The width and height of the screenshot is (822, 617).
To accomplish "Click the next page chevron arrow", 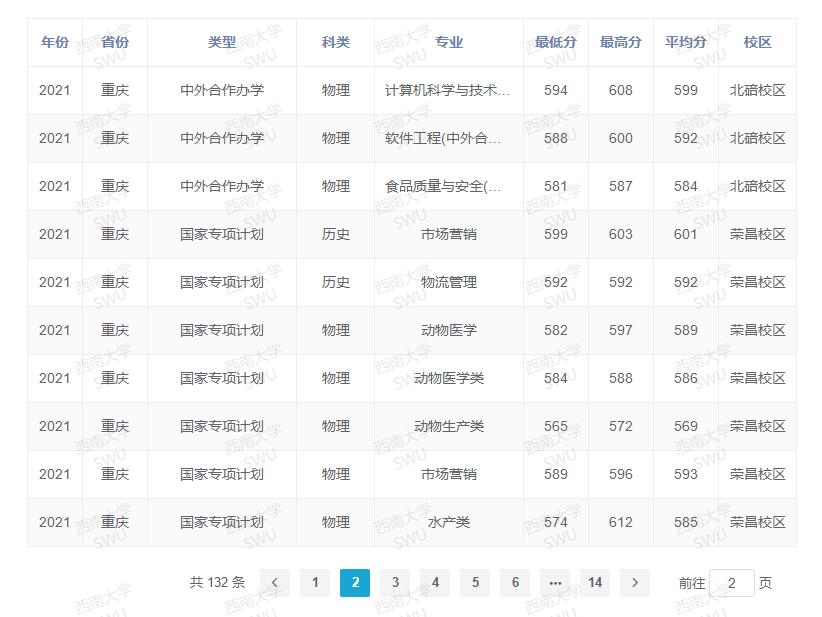I will tap(635, 582).
